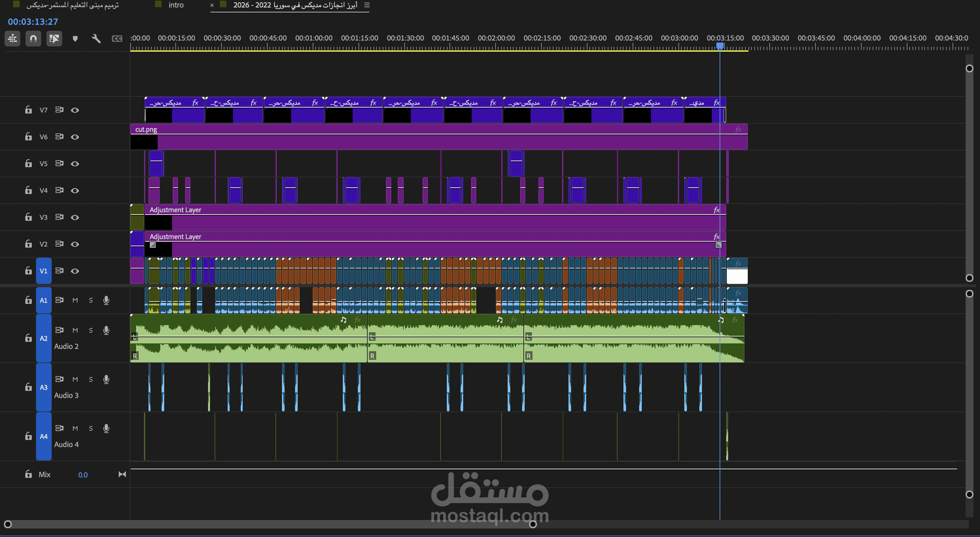Mute the Audio 3 track
This screenshot has width=980, height=537.
(75, 379)
